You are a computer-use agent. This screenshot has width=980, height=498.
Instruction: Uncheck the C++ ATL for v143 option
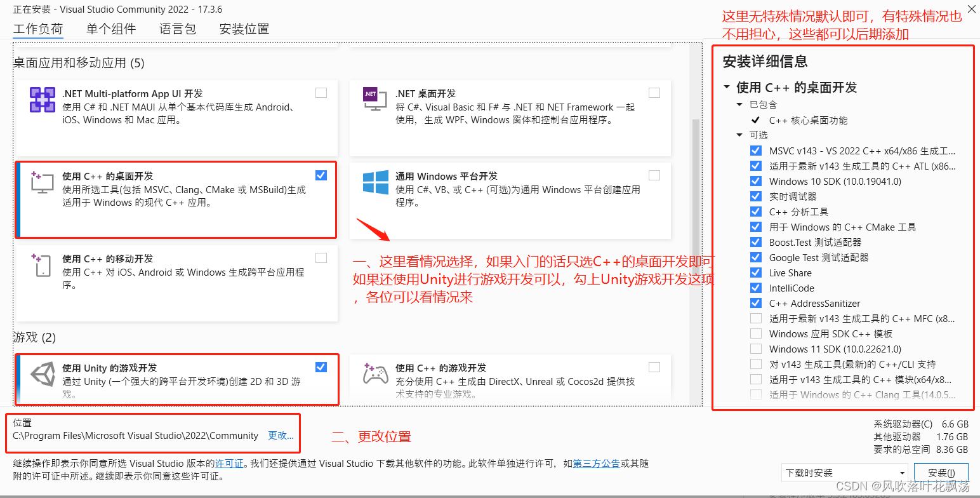[x=756, y=166]
